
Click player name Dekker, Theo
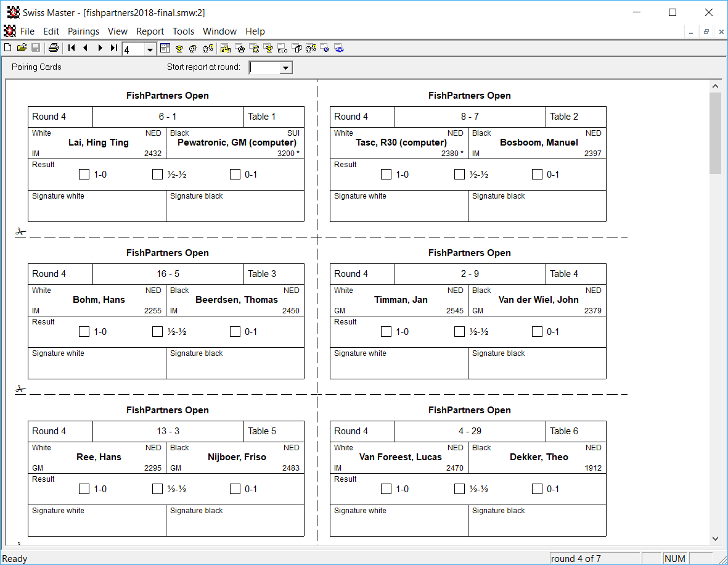point(539,456)
